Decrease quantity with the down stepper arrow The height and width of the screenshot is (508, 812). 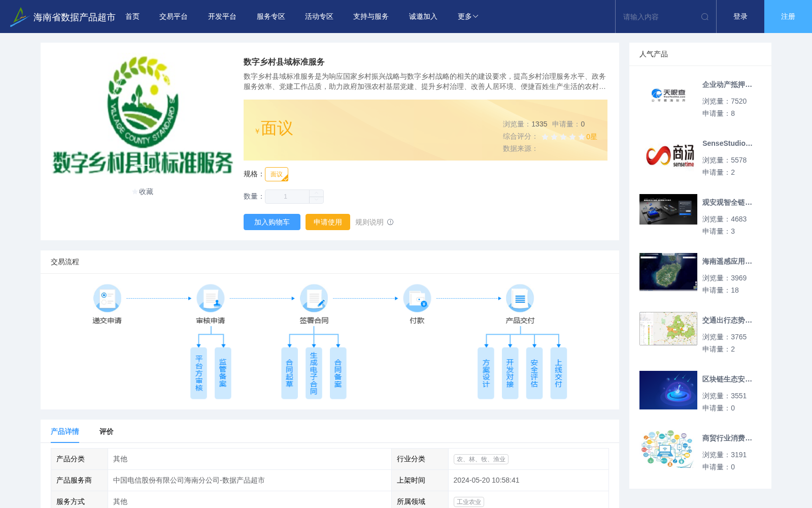pos(317,200)
